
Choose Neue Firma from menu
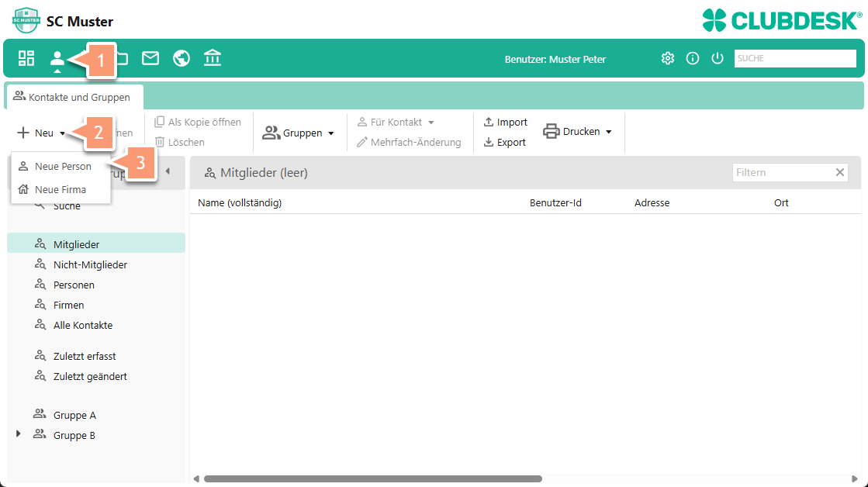click(61, 189)
